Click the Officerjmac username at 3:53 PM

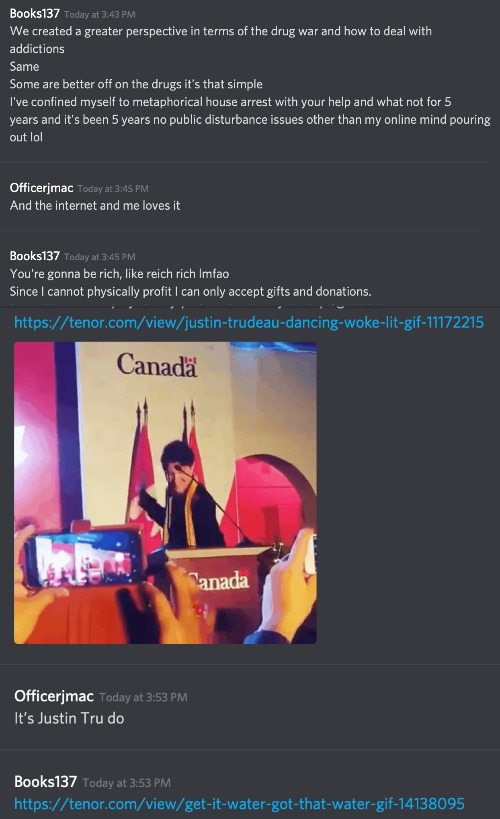54,696
